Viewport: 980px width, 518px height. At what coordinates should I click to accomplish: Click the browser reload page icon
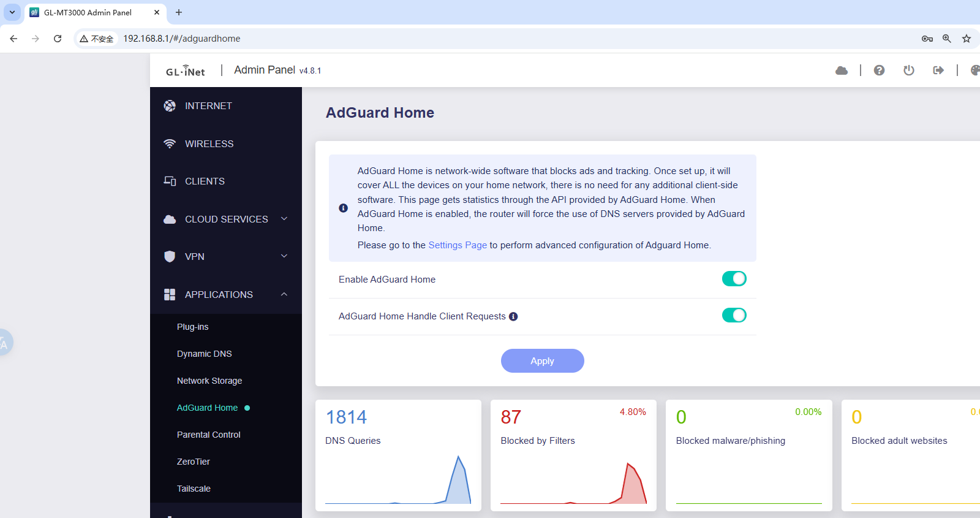pos(58,39)
